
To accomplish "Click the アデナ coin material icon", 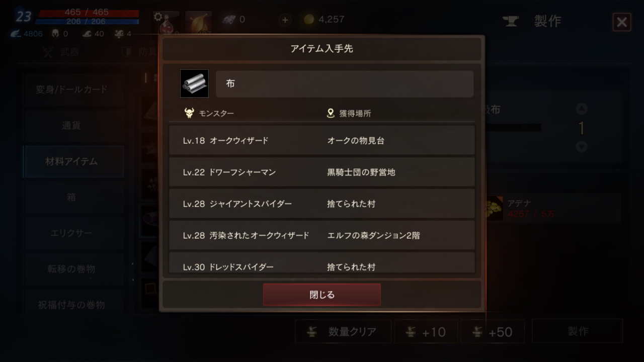I will (494, 208).
